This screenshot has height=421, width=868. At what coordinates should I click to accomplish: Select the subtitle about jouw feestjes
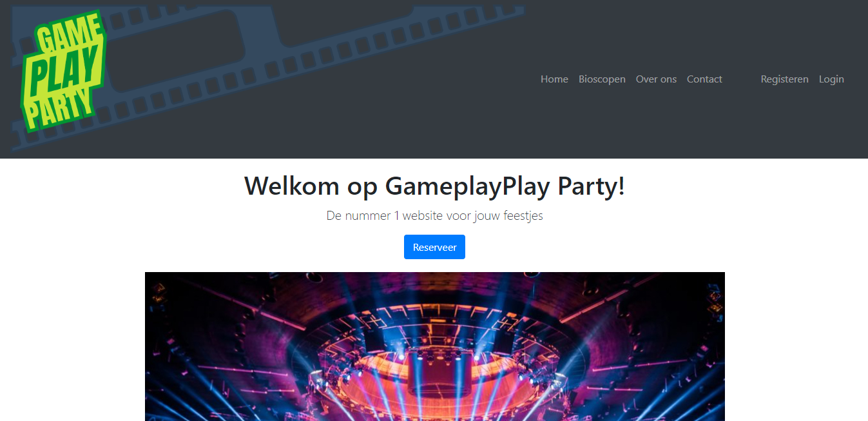[x=434, y=215]
